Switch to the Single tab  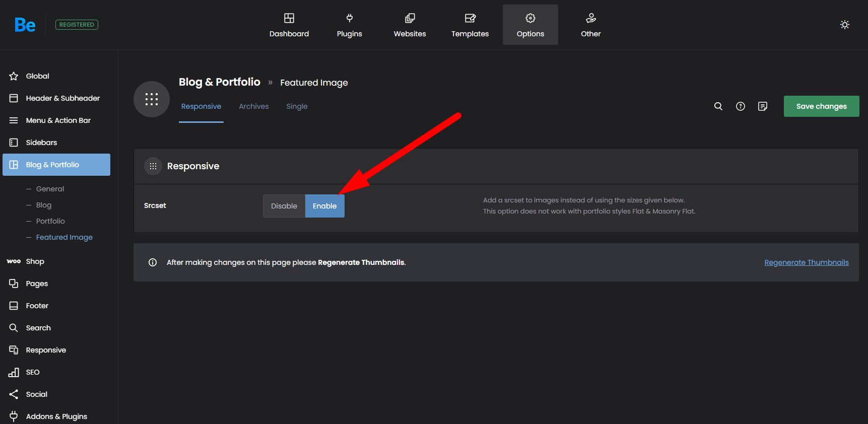coord(297,106)
